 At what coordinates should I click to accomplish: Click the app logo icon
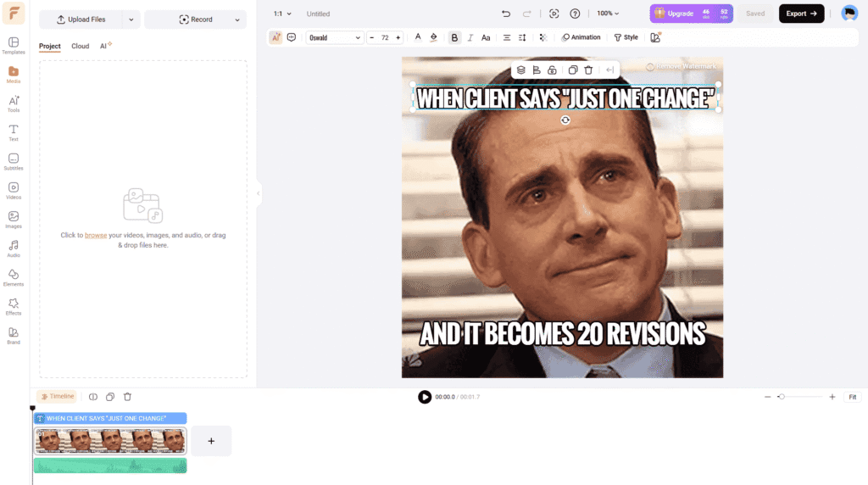(14, 14)
